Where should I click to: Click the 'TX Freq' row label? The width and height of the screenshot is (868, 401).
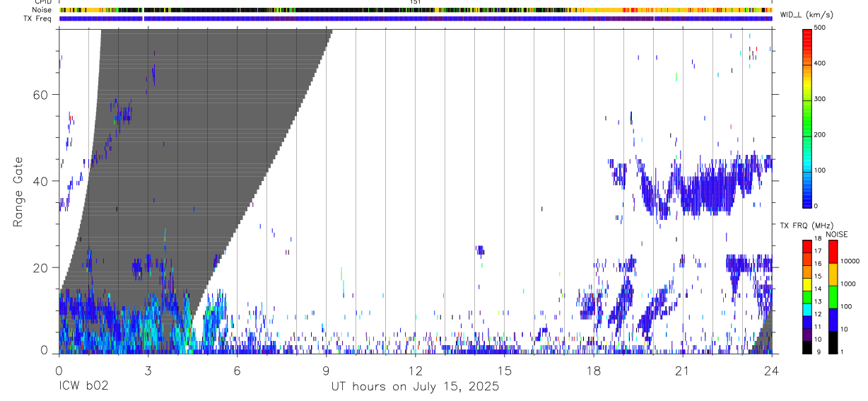[39, 18]
